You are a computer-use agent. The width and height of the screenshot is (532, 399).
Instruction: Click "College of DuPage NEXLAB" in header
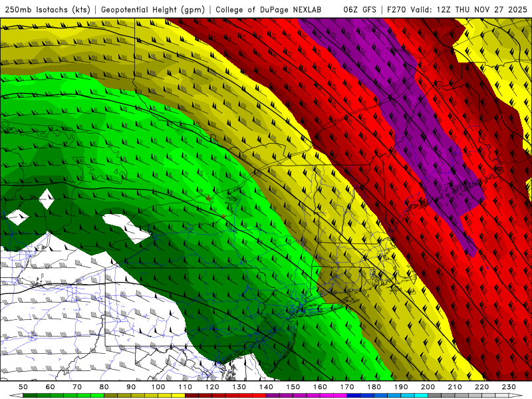point(269,9)
